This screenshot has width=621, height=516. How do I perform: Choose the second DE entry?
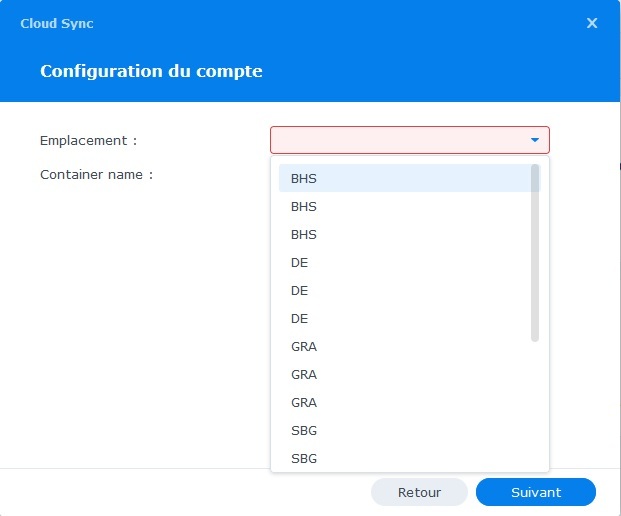[300, 291]
